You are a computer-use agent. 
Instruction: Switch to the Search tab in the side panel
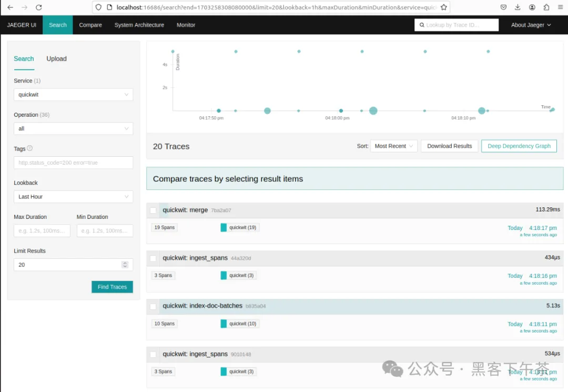point(24,59)
